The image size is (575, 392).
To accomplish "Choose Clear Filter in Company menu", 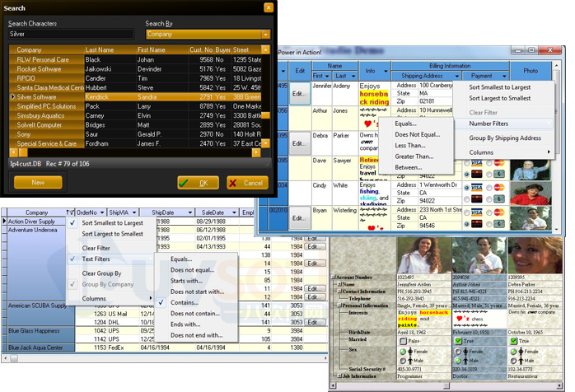I will 111,248.
